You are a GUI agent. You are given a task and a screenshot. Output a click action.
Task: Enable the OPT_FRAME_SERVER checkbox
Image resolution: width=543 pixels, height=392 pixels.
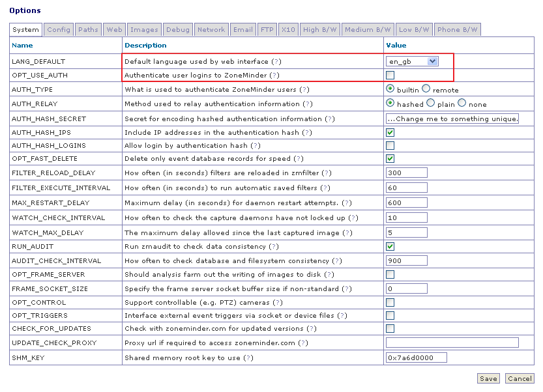390,275
